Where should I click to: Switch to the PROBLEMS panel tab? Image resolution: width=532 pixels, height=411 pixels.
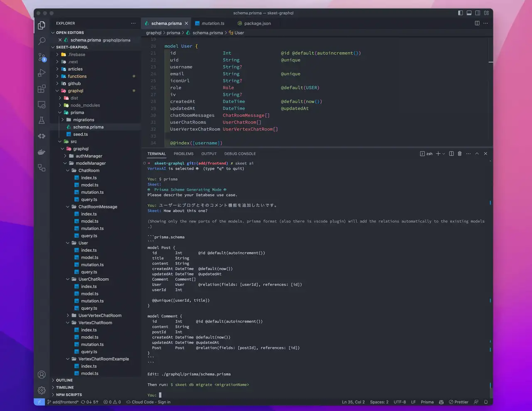point(183,154)
